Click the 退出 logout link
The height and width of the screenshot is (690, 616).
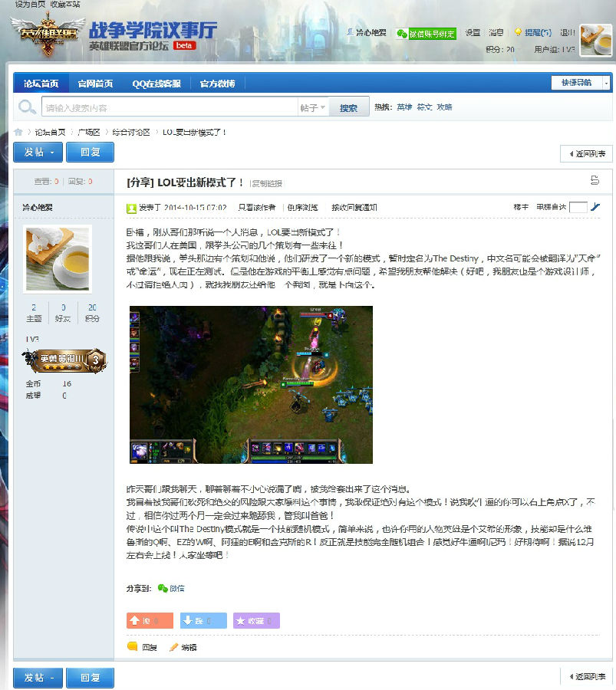coord(568,32)
